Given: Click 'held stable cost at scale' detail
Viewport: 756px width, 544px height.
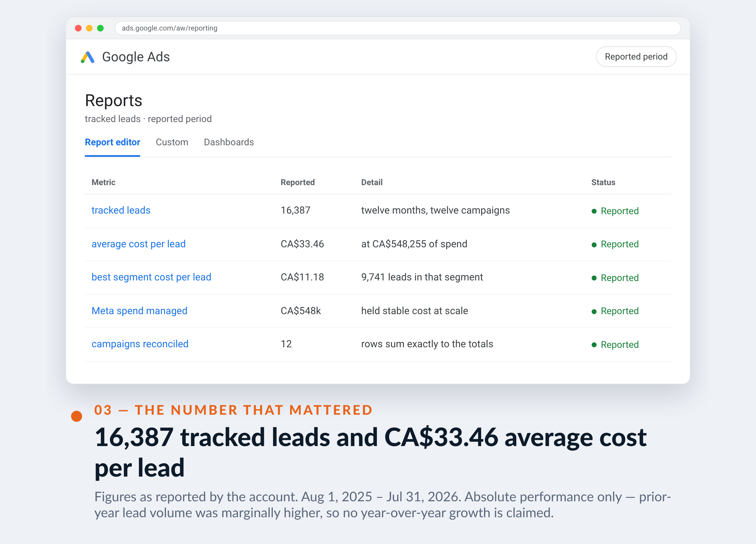Looking at the screenshot, I should pos(415,311).
